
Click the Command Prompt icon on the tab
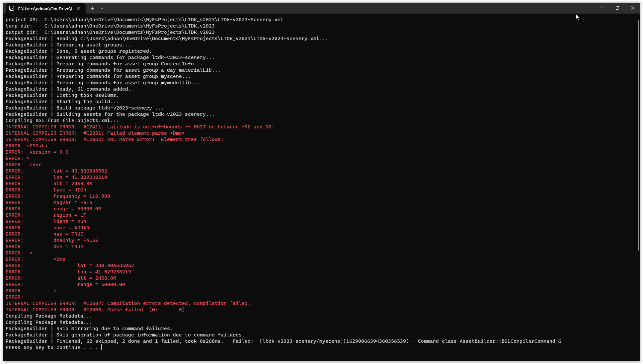point(13,8)
